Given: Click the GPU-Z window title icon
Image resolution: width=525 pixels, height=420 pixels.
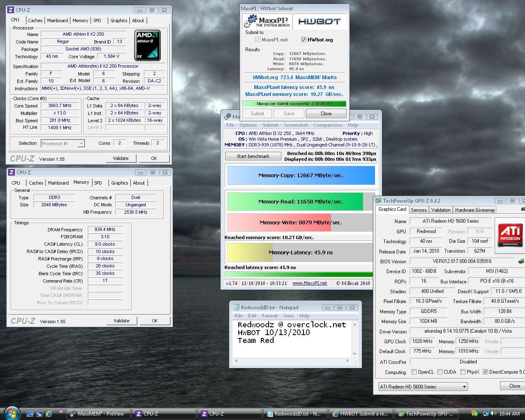Looking at the screenshot, I should coord(379,201).
